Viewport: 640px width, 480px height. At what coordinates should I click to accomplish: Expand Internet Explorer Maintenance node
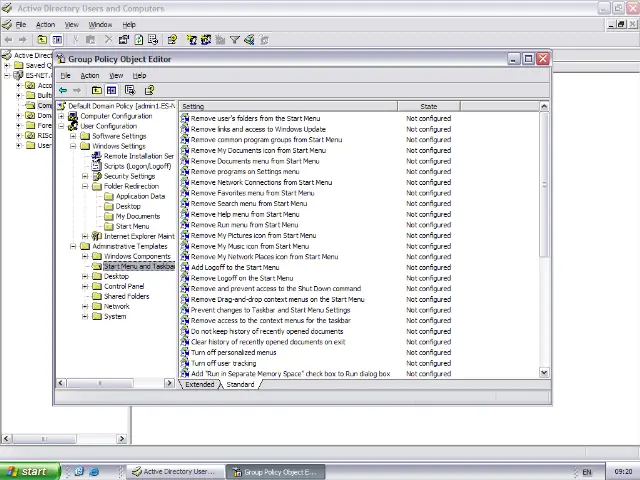pyautogui.click(x=85, y=236)
